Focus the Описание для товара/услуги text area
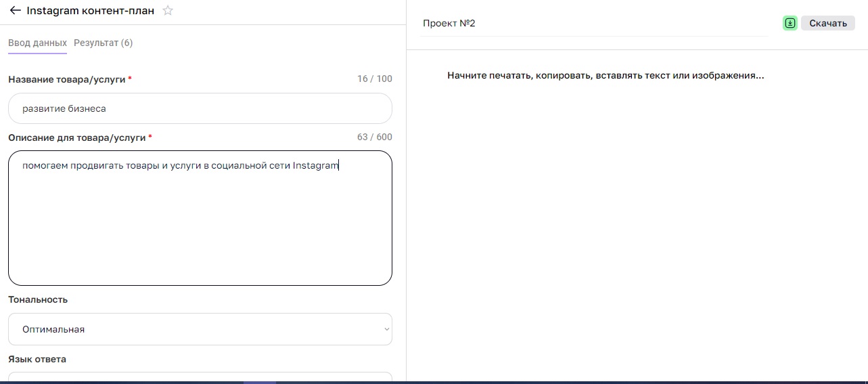The height and width of the screenshot is (384, 868). pyautogui.click(x=200, y=218)
